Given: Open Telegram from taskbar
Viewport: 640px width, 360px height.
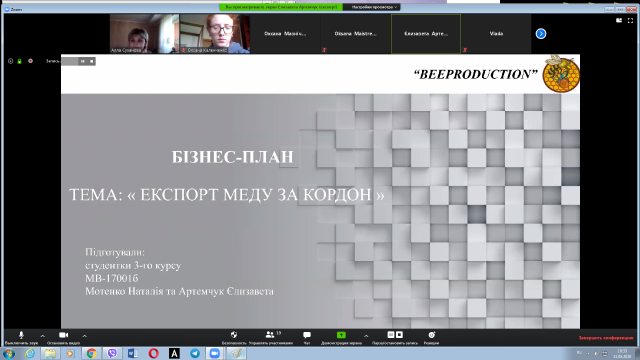Looking at the screenshot, I should (195, 353).
